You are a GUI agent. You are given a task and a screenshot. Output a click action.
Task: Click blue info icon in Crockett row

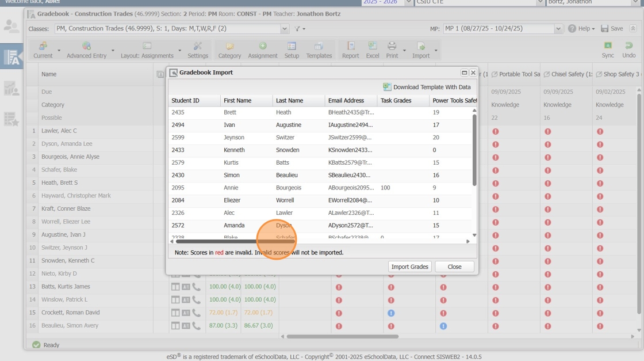coord(391,313)
